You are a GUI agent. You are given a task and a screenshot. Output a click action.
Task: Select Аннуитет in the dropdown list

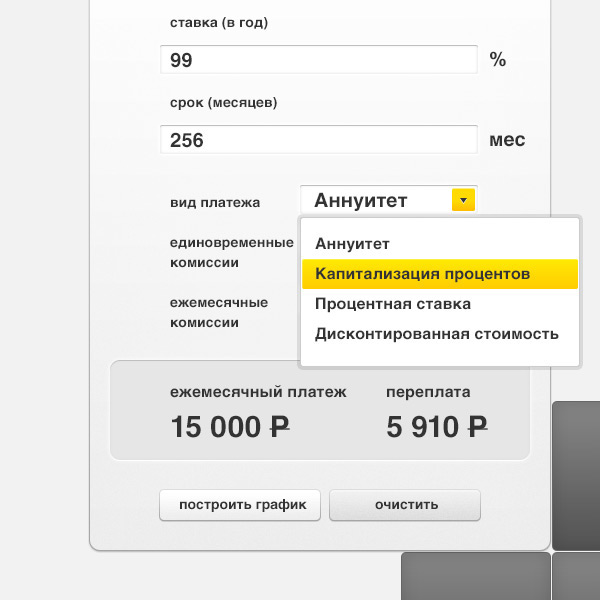[440, 244]
